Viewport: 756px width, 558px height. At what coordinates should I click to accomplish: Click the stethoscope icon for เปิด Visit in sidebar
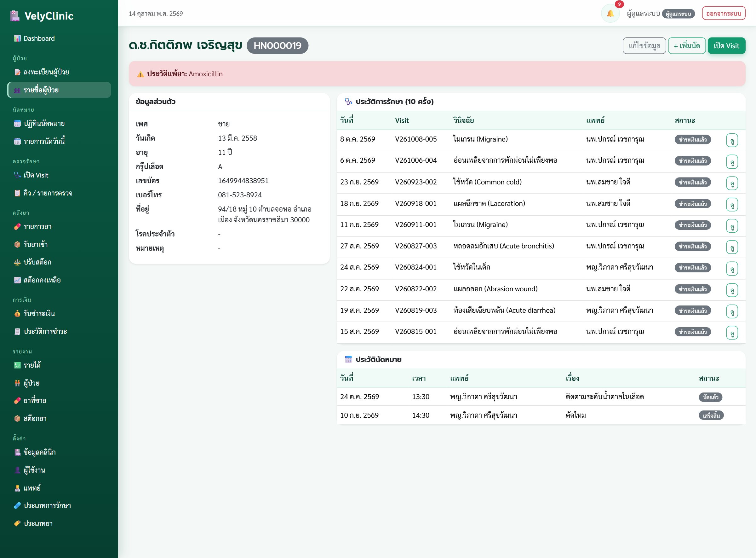click(17, 175)
